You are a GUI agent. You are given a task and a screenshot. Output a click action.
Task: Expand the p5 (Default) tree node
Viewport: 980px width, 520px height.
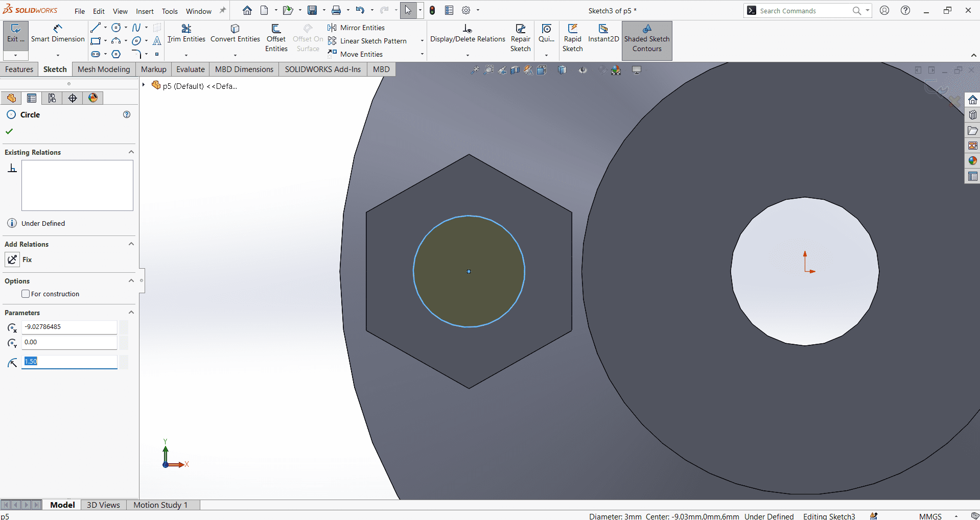[x=144, y=85]
